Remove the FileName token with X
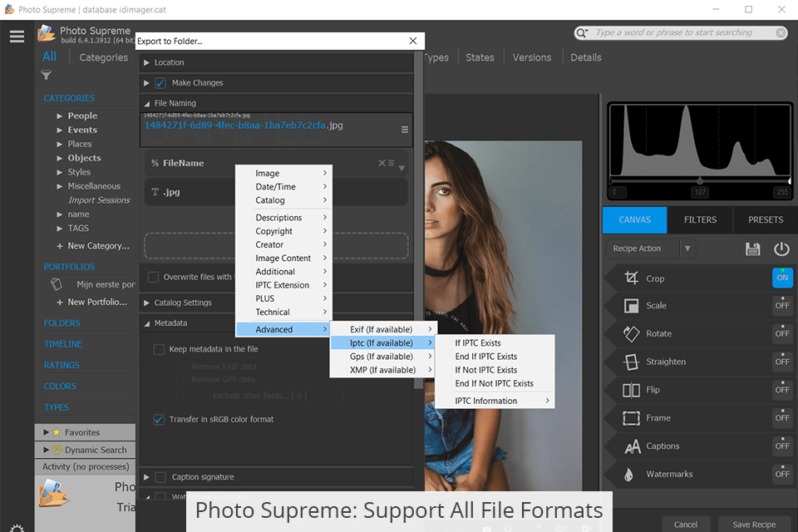798x532 pixels. [382, 163]
